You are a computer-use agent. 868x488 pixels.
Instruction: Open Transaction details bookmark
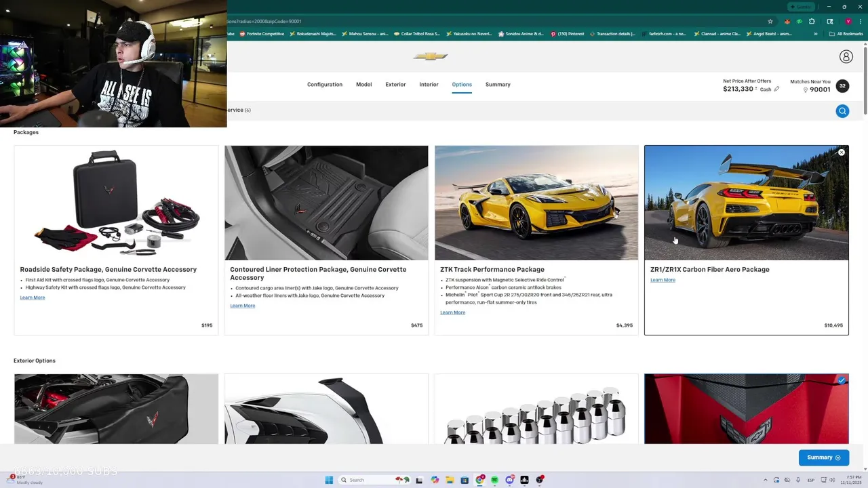coord(613,34)
